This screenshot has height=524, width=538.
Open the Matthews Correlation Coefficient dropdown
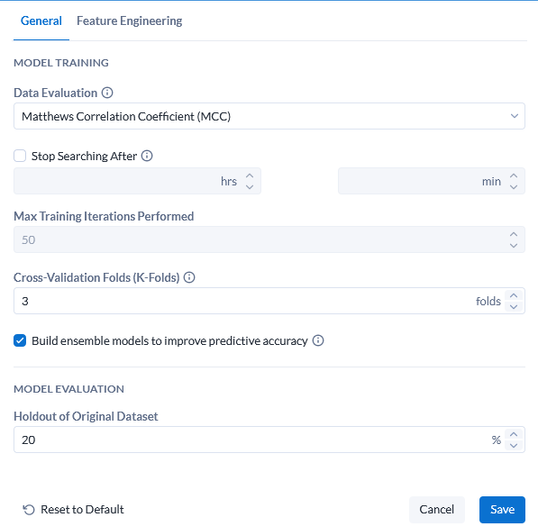[x=269, y=116]
